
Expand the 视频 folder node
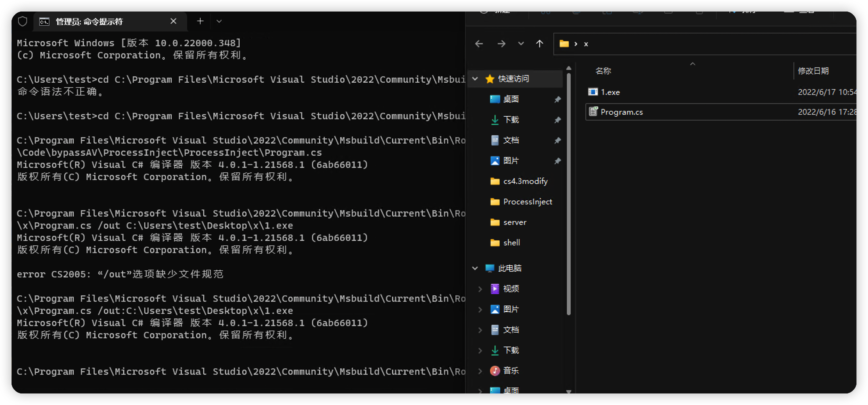click(x=480, y=289)
